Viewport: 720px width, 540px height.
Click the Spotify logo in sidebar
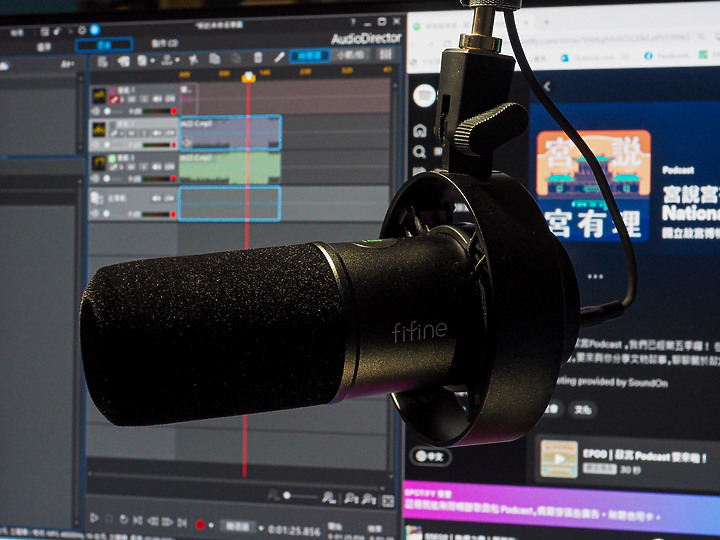(424, 96)
